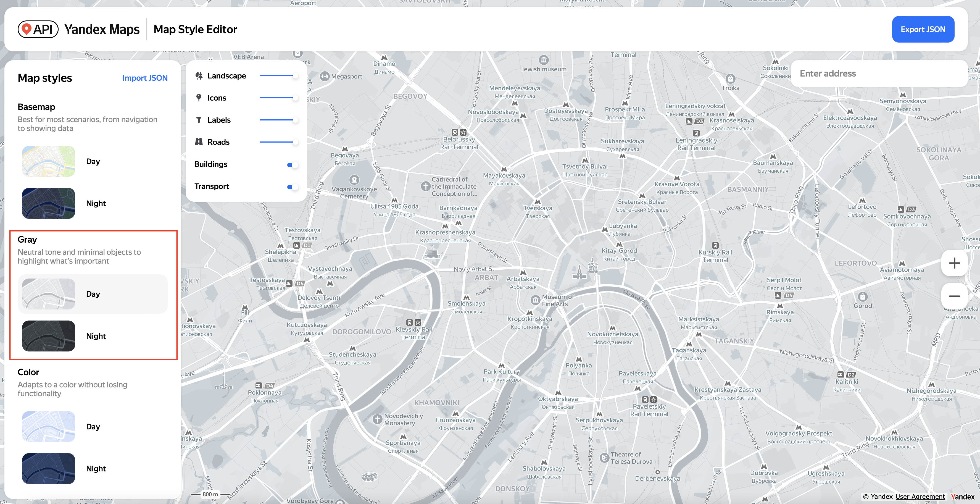Select the Gray Night style
Screen dimensions: 980x504
[93, 336]
